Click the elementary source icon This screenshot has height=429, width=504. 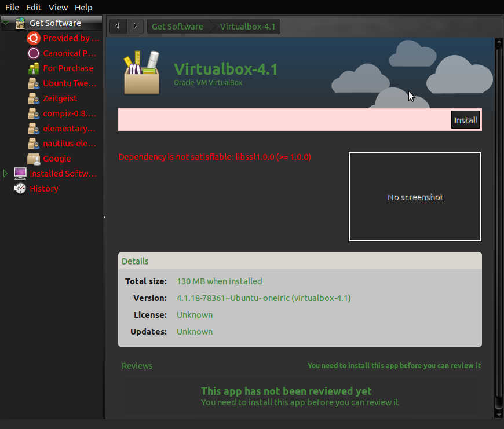(x=34, y=129)
